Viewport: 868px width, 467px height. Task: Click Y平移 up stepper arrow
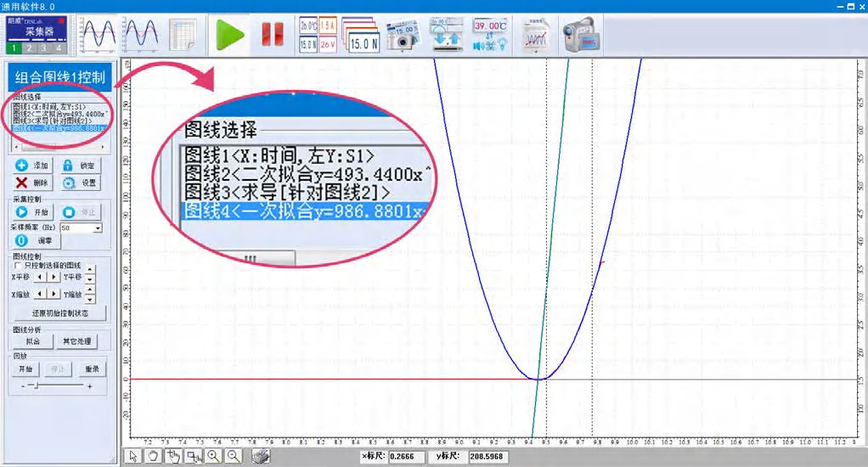pos(91,272)
